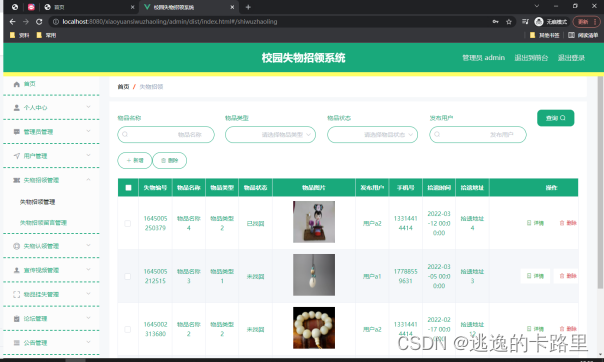The image size is (604, 362).
Task: Click the bracket icon beside 物品挂失管理
Action: point(17,295)
